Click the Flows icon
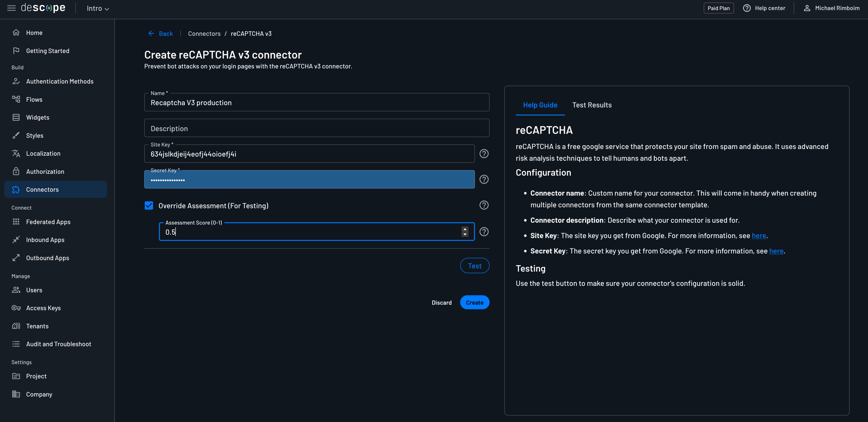Image resolution: width=868 pixels, height=422 pixels. [16, 99]
